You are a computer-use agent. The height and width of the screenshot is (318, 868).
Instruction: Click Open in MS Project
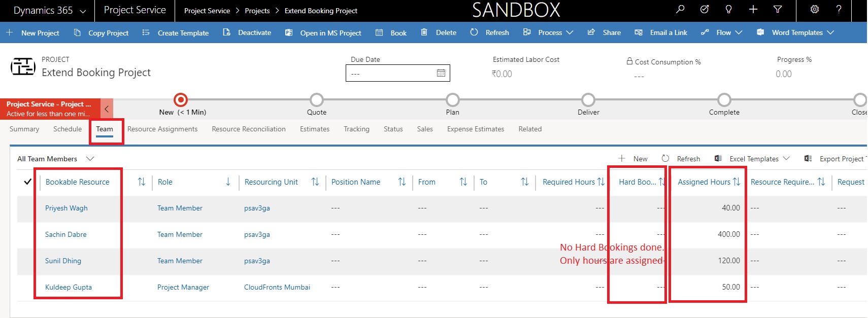[323, 32]
